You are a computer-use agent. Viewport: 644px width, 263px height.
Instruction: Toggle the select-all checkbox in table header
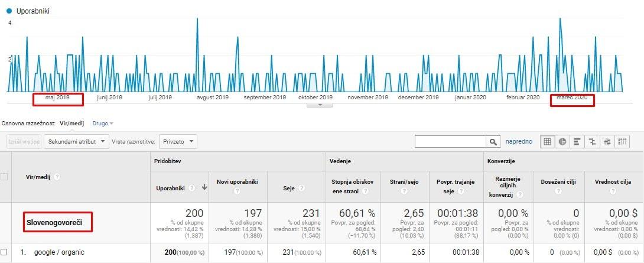point(4,177)
